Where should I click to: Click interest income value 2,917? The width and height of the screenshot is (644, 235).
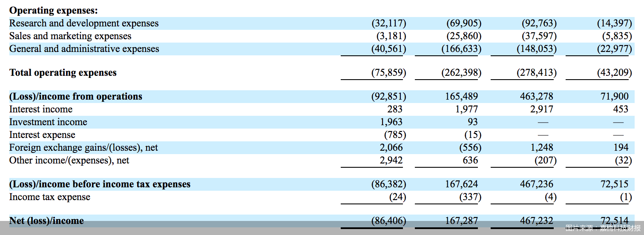542,109
